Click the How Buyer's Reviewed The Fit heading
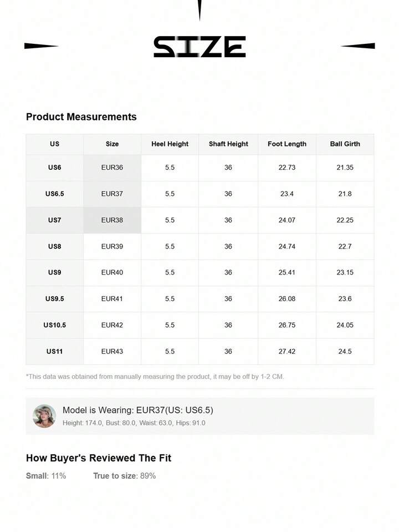The width and height of the screenshot is (399, 532). pos(99,458)
